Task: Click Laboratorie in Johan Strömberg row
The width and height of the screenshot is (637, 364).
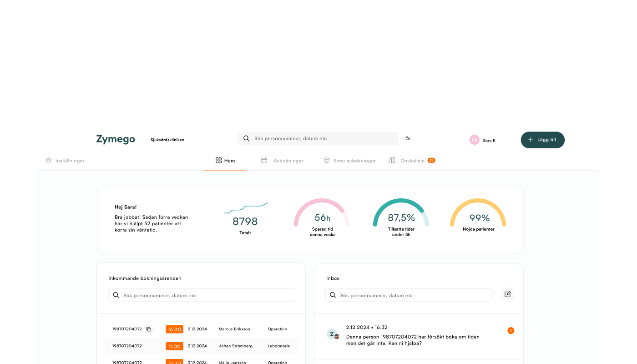Action: tap(279, 346)
